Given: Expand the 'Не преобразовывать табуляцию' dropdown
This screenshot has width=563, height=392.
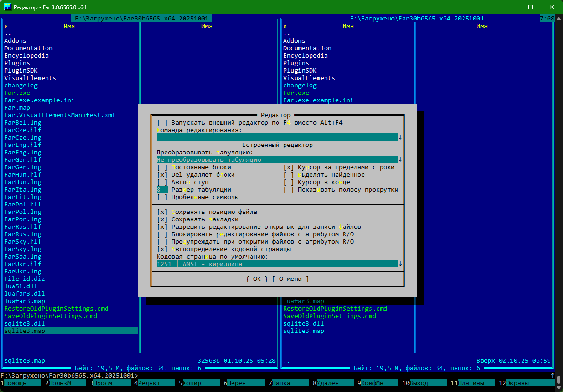Looking at the screenshot, I should 400,159.
